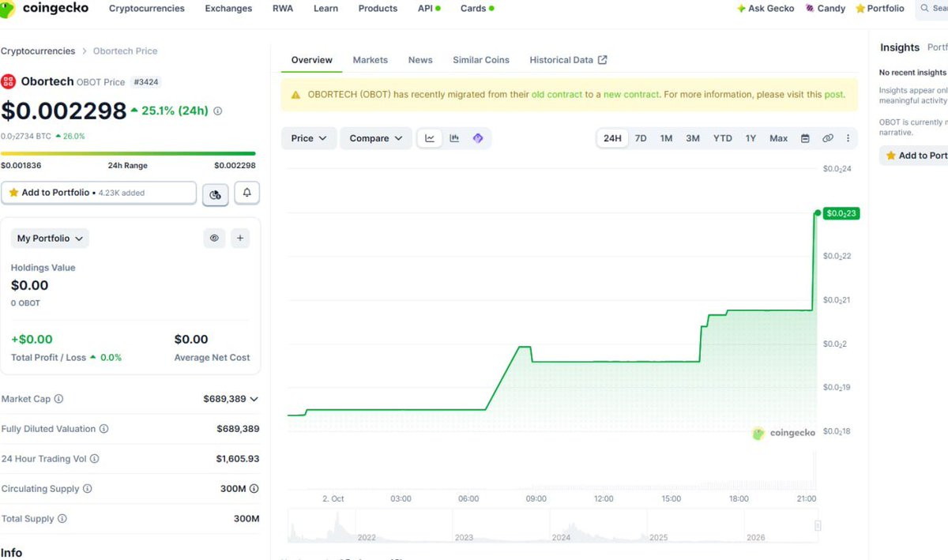Screen dimensions: 948x560
Task: Show 24 Hour Trading Vol info icon
Action: click(x=95, y=459)
